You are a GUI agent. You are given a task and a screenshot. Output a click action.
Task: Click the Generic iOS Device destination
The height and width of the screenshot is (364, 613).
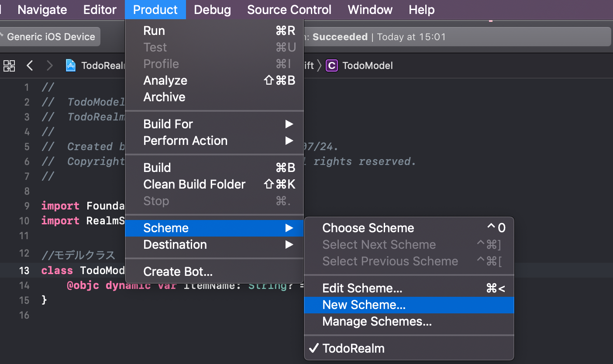click(51, 37)
